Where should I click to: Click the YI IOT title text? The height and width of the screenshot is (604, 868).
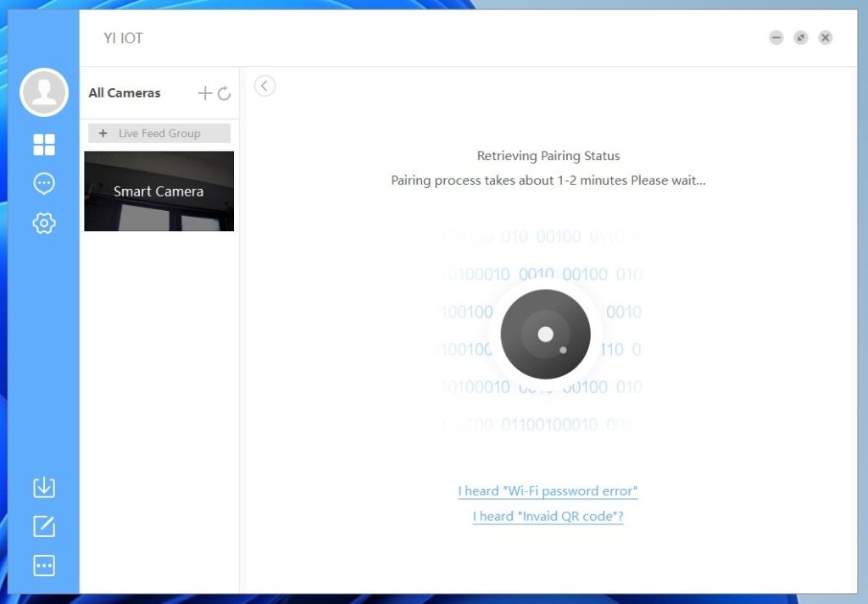[x=123, y=38]
